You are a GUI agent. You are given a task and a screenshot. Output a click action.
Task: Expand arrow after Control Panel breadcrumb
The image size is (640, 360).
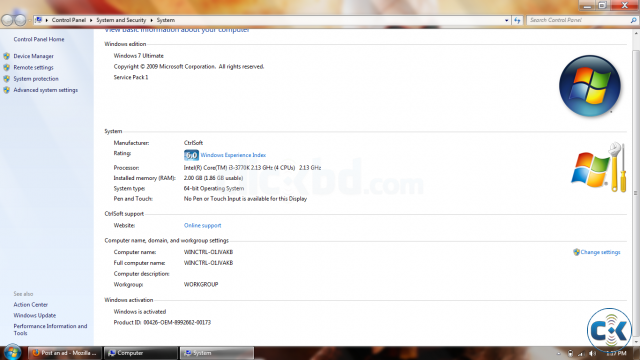(x=91, y=20)
